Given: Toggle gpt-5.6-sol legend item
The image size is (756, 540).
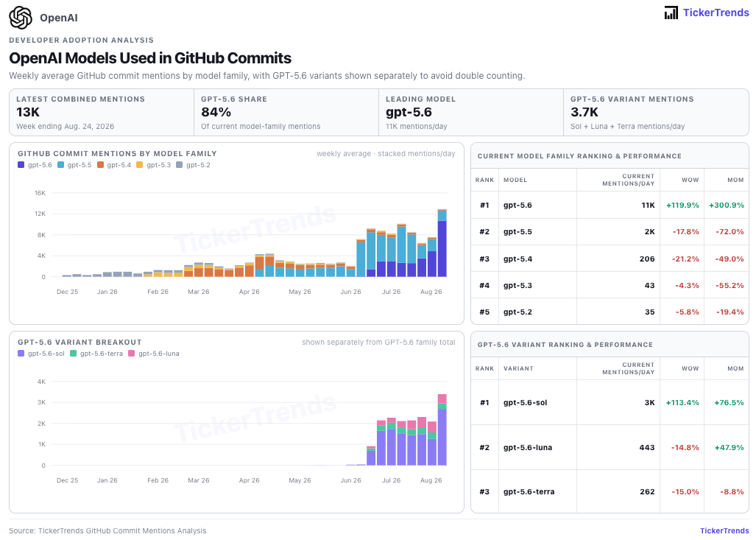Looking at the screenshot, I should point(41,354).
